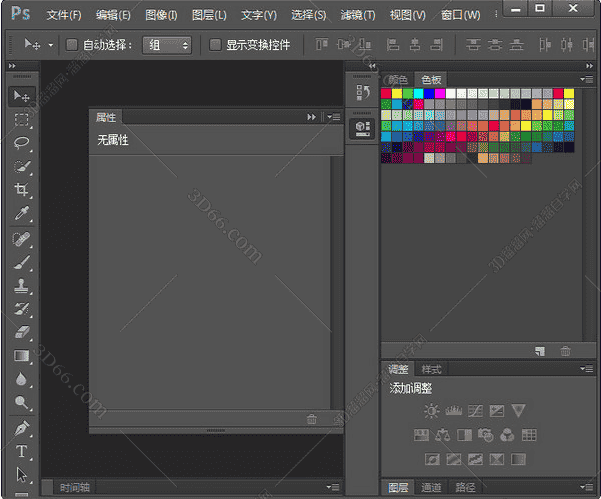601x499 pixels.
Task: Open the 组 auto-select dropdown
Action: click(x=167, y=45)
